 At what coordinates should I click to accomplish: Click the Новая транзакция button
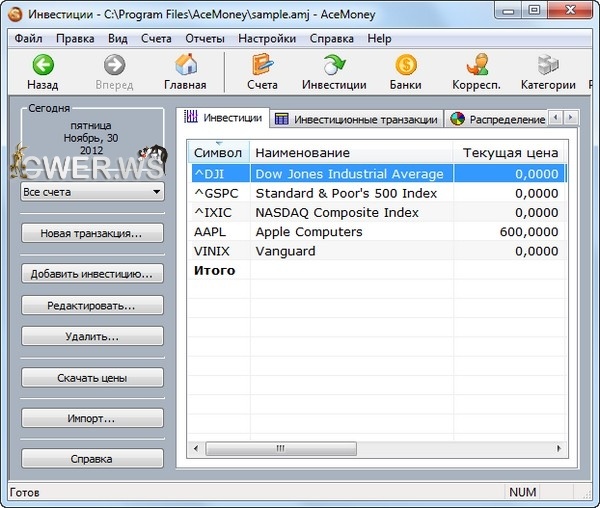coord(91,233)
